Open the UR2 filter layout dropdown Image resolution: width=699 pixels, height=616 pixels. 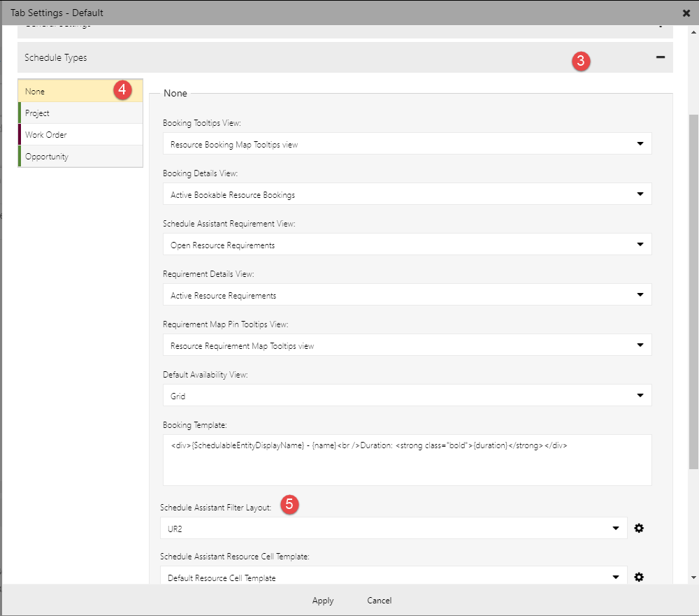pos(616,528)
